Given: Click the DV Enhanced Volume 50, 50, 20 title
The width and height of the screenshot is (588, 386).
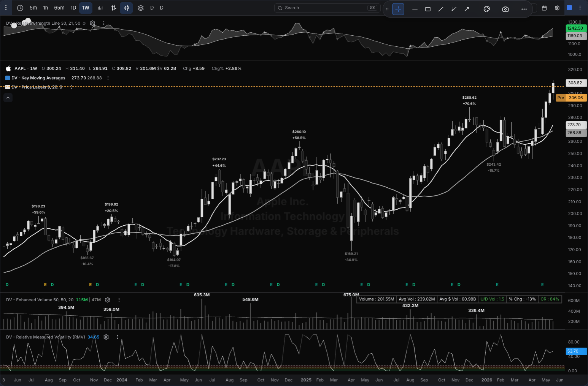Looking at the screenshot, I should coord(40,300).
